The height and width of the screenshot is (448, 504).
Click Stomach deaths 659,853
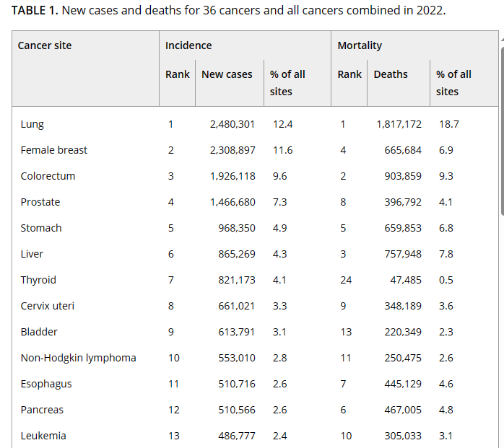(x=403, y=228)
